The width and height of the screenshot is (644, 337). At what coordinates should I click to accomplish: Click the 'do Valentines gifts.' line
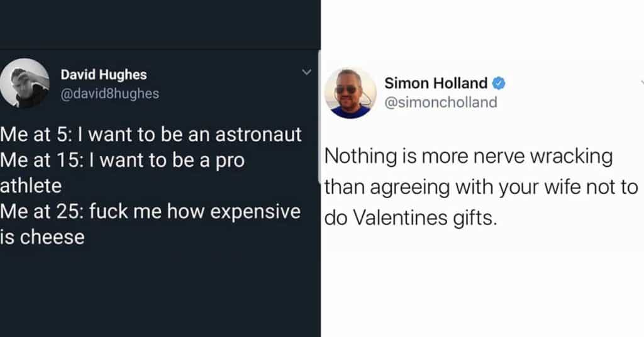coord(411,218)
